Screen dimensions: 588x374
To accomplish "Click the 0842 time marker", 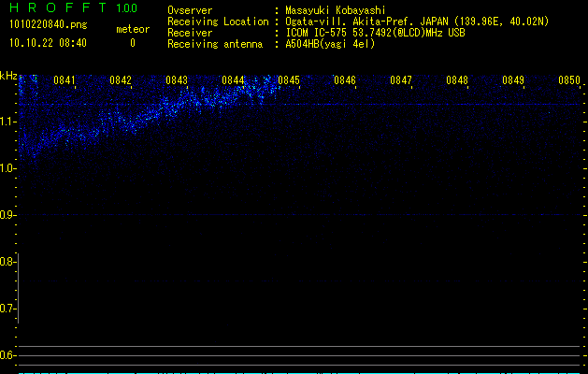I will pos(121,80).
